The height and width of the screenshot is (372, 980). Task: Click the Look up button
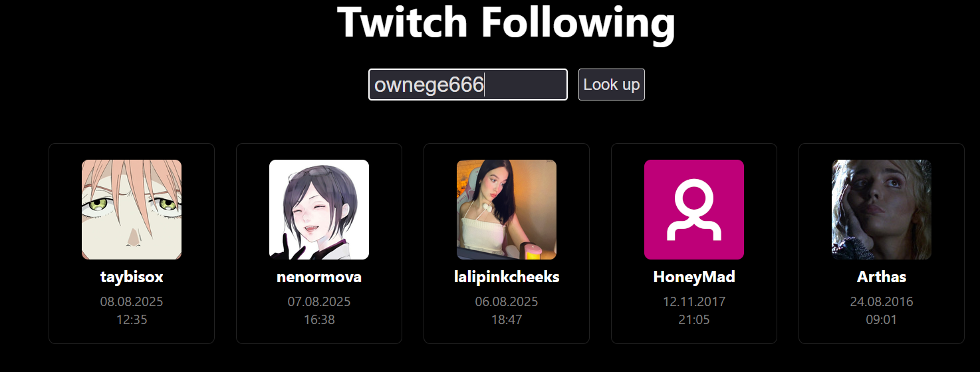click(x=611, y=85)
